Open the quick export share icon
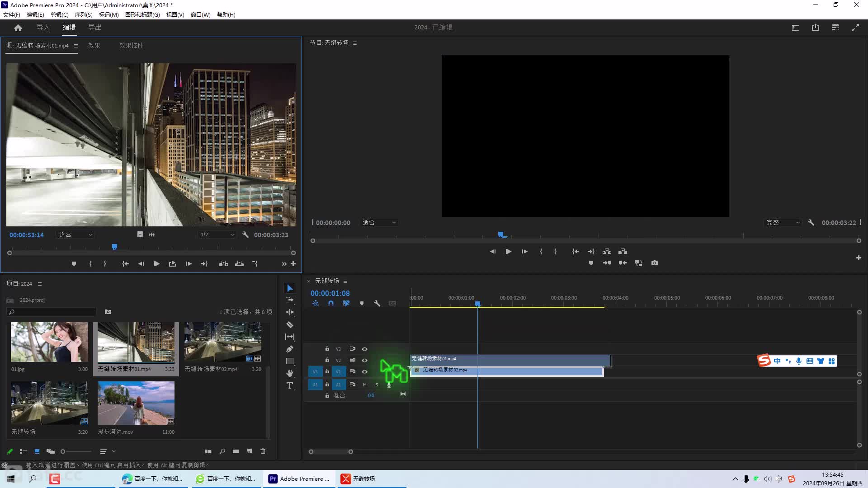 [x=816, y=28]
